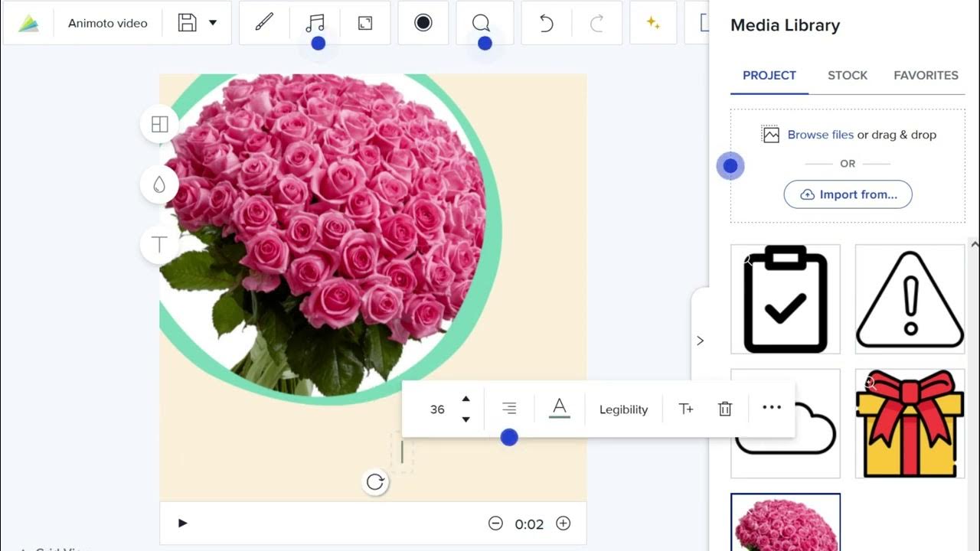Click the rotate handle below text box
980x551 pixels.
tap(375, 481)
